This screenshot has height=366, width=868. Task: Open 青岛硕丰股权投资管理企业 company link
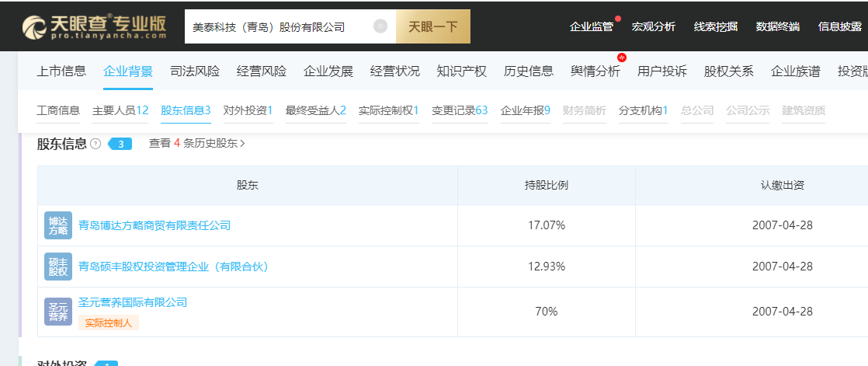tap(173, 267)
